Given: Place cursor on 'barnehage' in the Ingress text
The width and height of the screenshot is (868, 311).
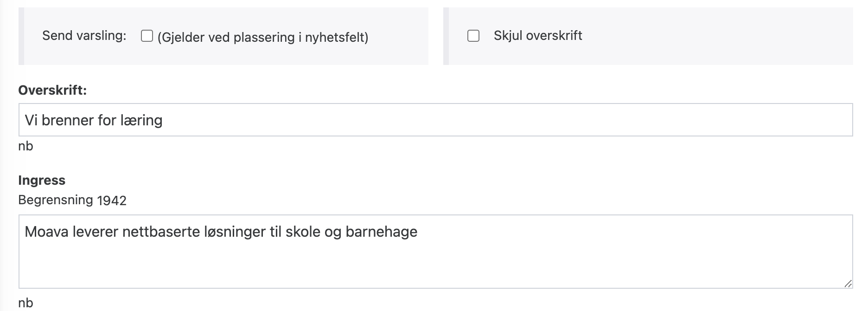Looking at the screenshot, I should 381,232.
